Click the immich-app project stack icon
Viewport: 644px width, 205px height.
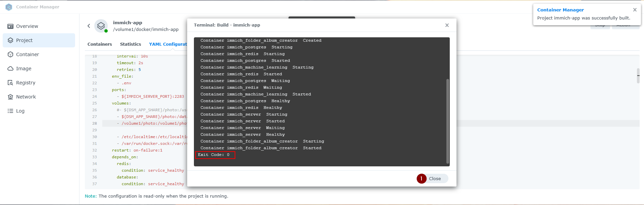click(x=101, y=26)
